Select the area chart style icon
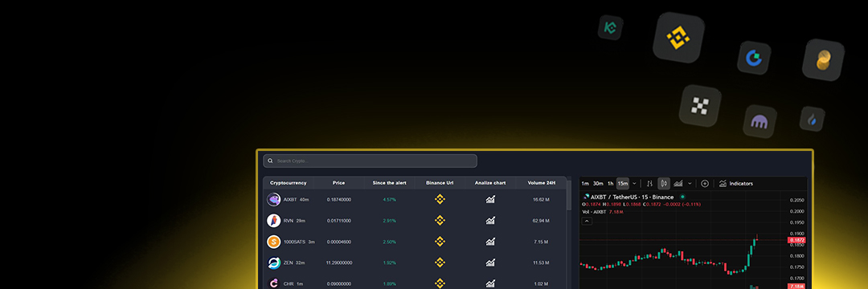Image resolution: width=868 pixels, height=289 pixels. click(x=678, y=184)
